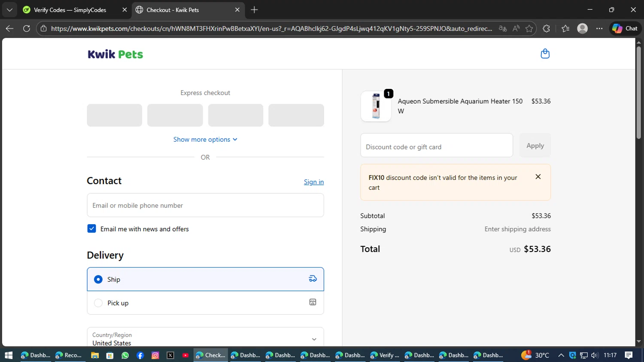The width and height of the screenshot is (644, 362).
Task: Click the Sign in link
Action: (x=314, y=182)
